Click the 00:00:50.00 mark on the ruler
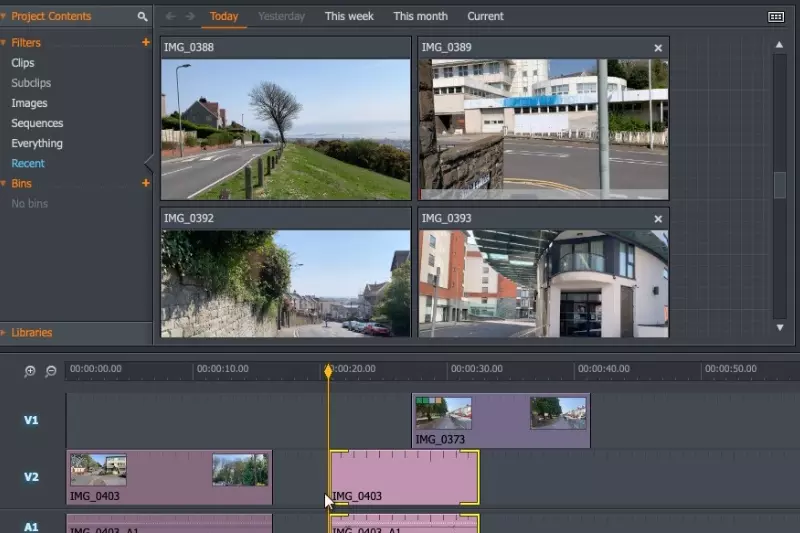The image size is (800, 533). [731, 369]
